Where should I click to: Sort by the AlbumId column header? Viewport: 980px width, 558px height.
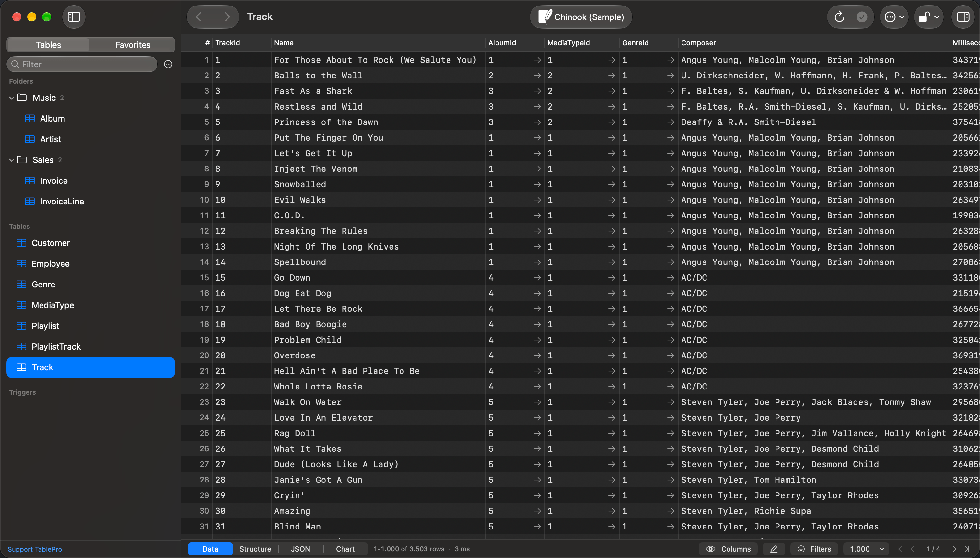coord(515,43)
